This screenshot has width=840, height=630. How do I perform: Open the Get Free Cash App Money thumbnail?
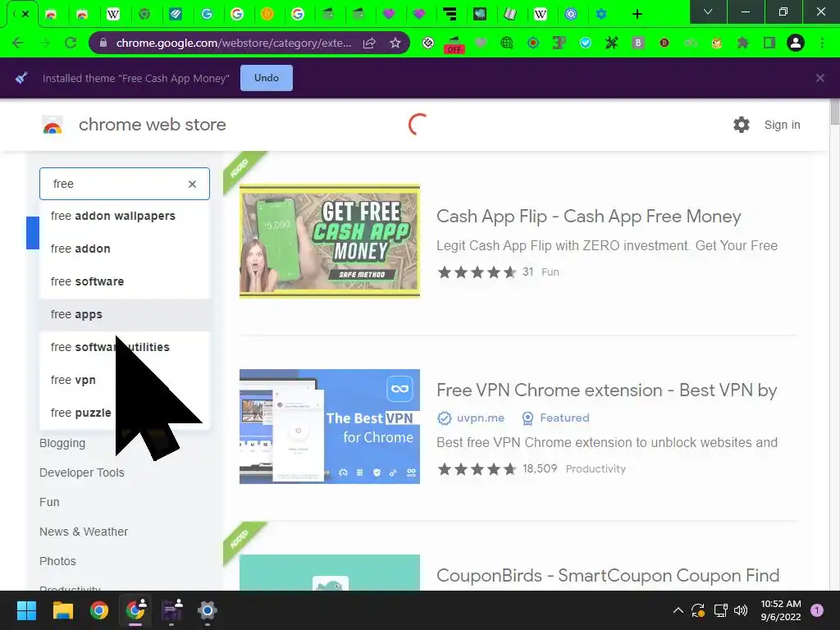pos(330,241)
